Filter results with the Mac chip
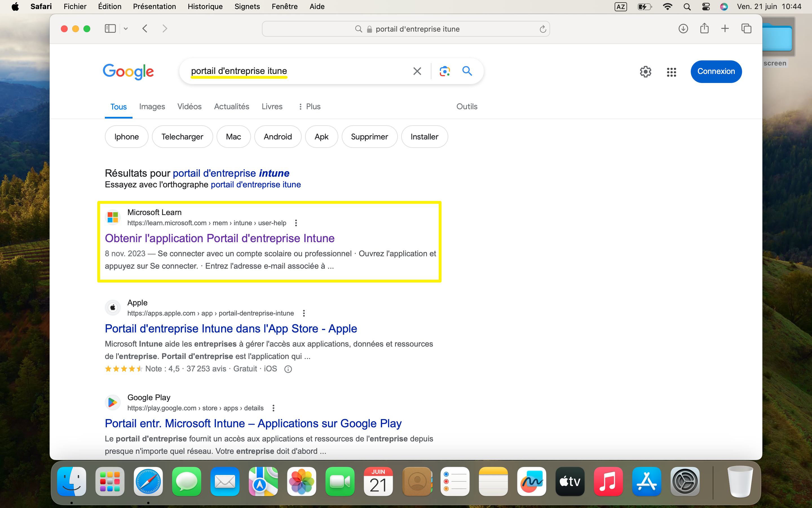 233,137
